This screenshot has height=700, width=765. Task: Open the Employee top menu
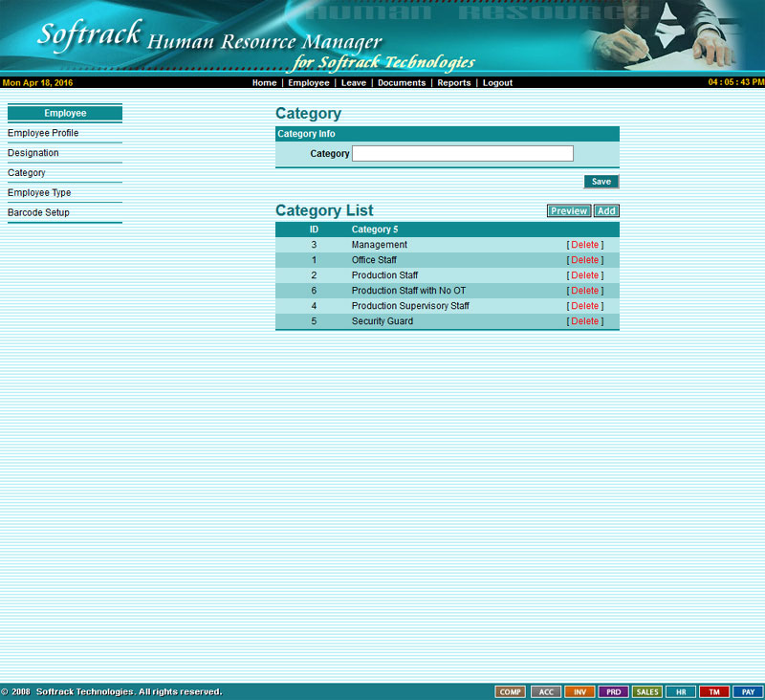[309, 83]
